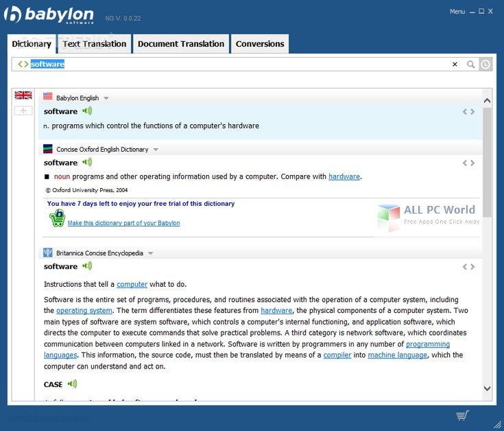Image resolution: width=504 pixels, height=431 pixels.
Task: Play pronunciation for Babylon English software entry
Action: [87, 111]
